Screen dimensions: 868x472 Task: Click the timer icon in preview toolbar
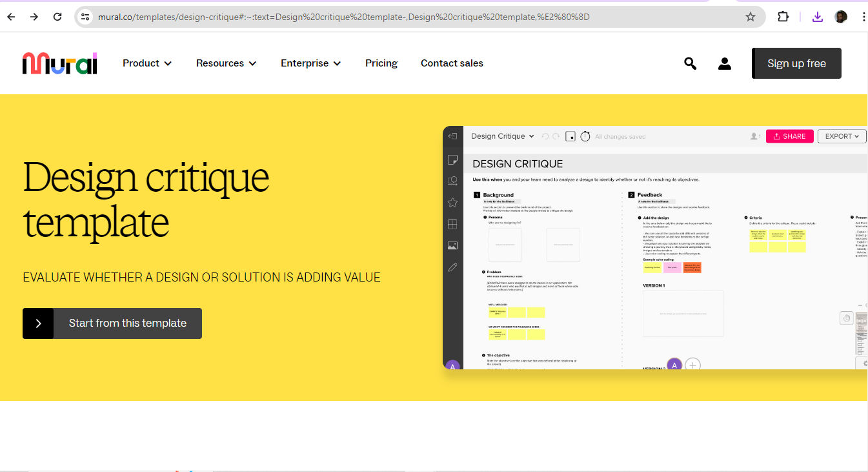pos(585,136)
